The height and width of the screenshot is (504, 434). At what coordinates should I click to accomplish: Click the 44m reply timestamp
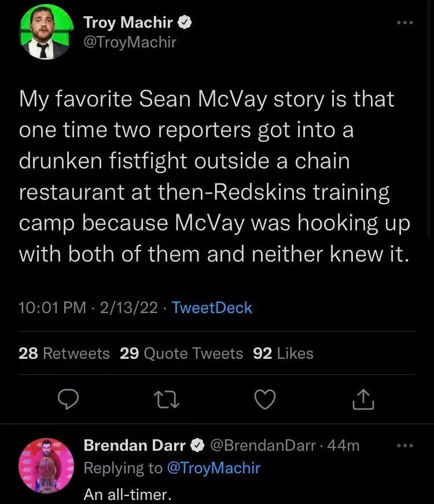[x=344, y=445]
